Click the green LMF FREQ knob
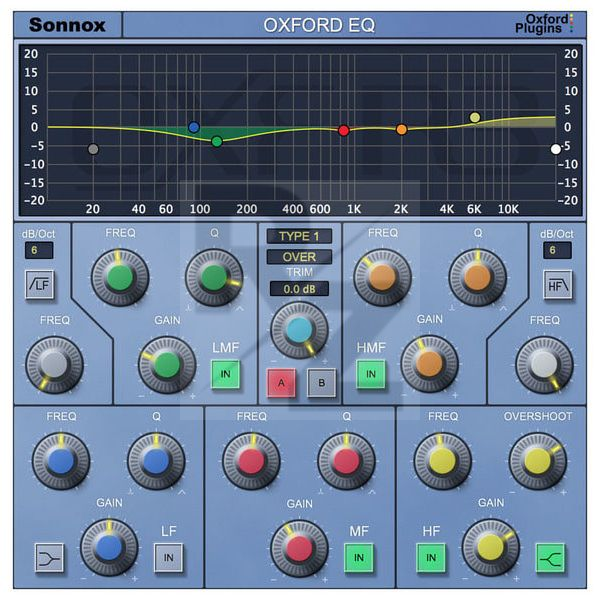This screenshot has width=600, height=600. [120, 277]
